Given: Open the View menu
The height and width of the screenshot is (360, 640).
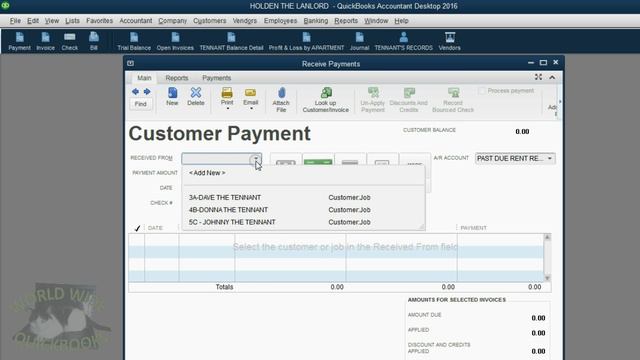Looking at the screenshot, I should click(x=51, y=21).
